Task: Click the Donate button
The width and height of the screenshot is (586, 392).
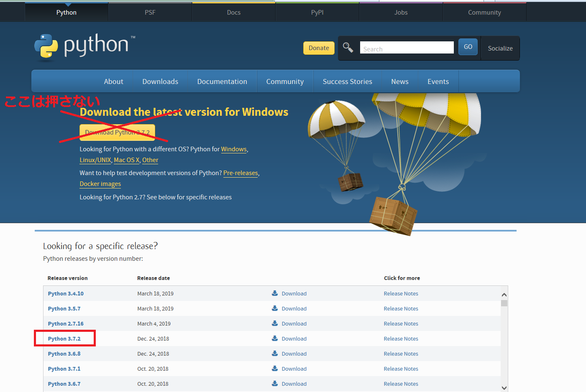Action: [x=319, y=48]
